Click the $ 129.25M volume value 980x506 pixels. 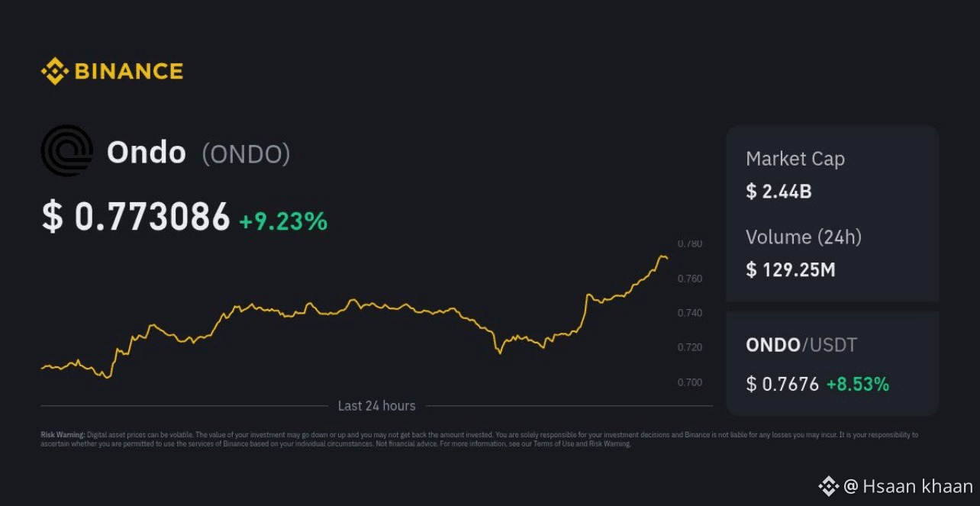coord(791,269)
